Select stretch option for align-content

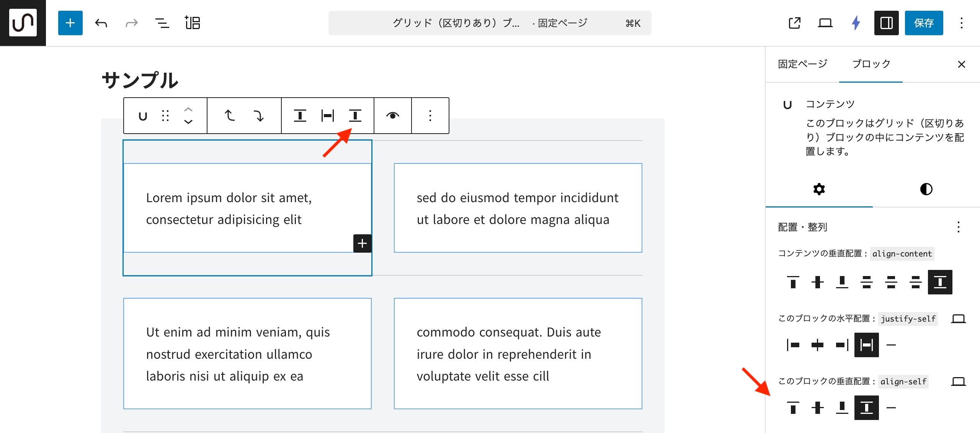pos(940,282)
